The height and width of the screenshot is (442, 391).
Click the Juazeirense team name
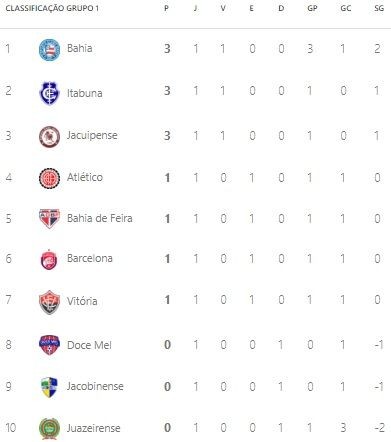93,428
